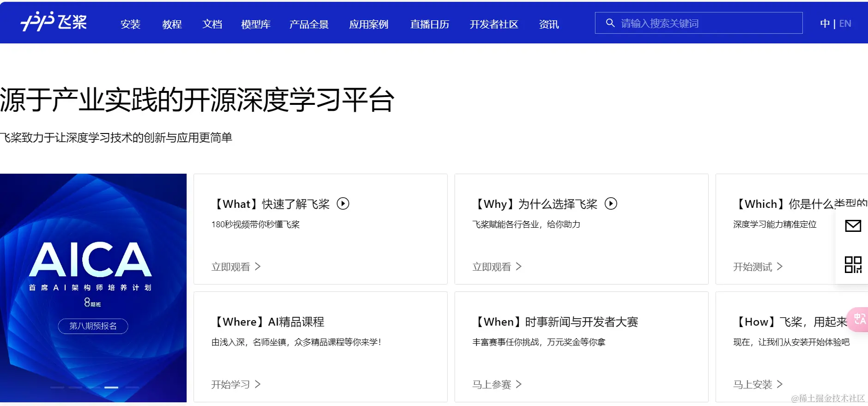Image resolution: width=868 pixels, height=406 pixels.
Task: Click heading 源于产业实践的开源深度学习平台
Action: 197,100
